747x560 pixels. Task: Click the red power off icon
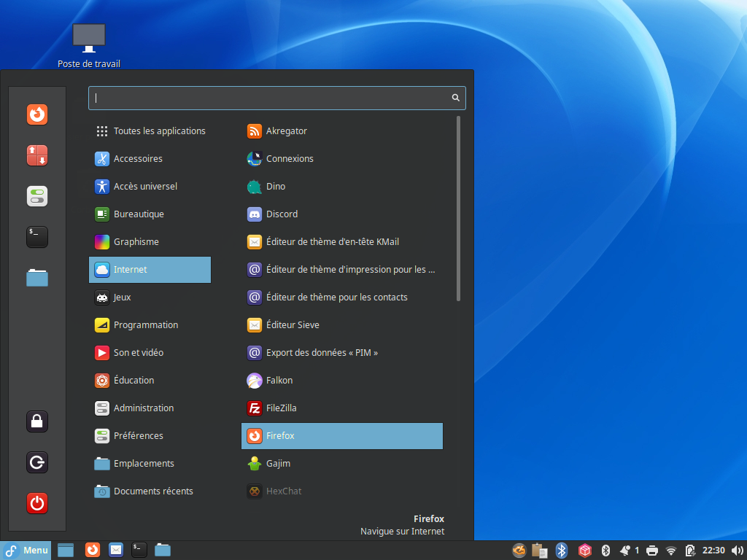[x=37, y=503]
